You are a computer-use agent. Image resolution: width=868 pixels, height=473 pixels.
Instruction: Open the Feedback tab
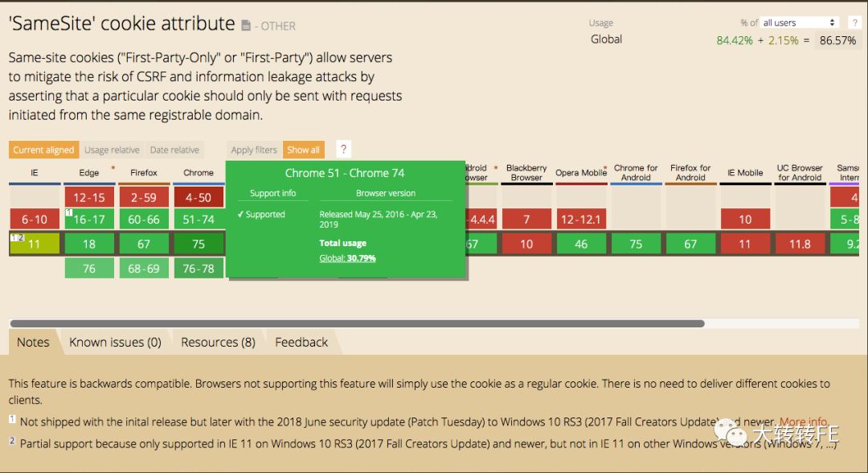[x=301, y=343]
